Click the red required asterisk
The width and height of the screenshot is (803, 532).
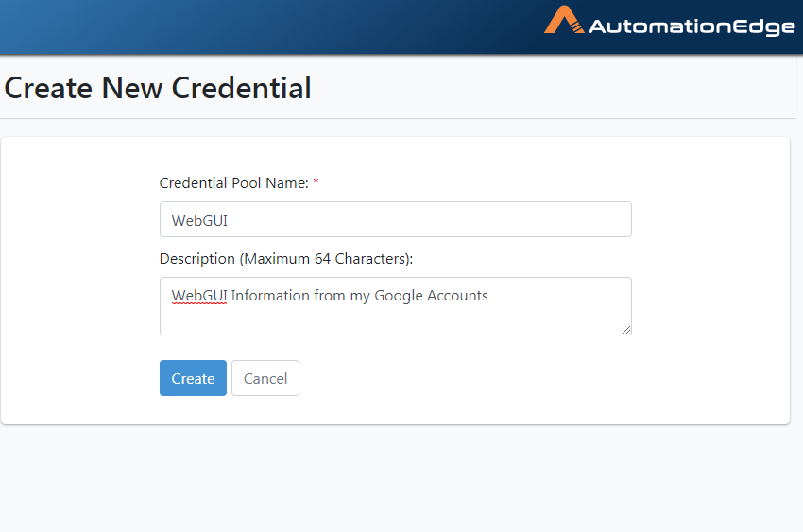pos(316,182)
